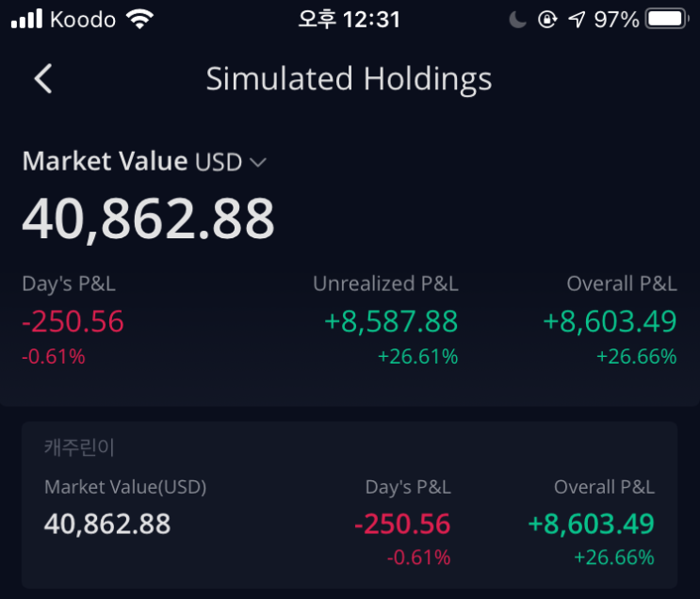Tap the Day's P&L -250.56 summary value

[73, 321]
